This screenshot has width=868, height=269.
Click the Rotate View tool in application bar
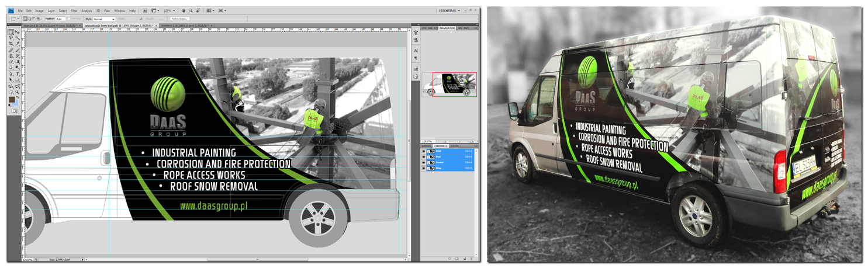click(198, 11)
